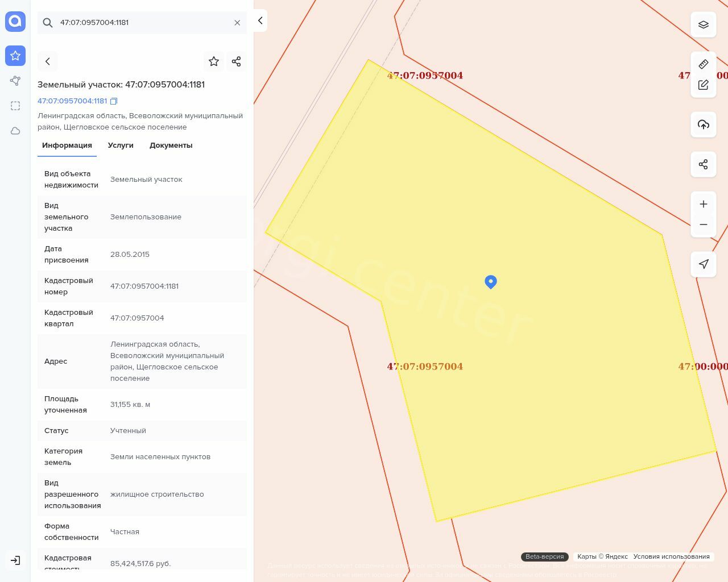Zoom out on the map
The image size is (728, 582).
(x=703, y=225)
